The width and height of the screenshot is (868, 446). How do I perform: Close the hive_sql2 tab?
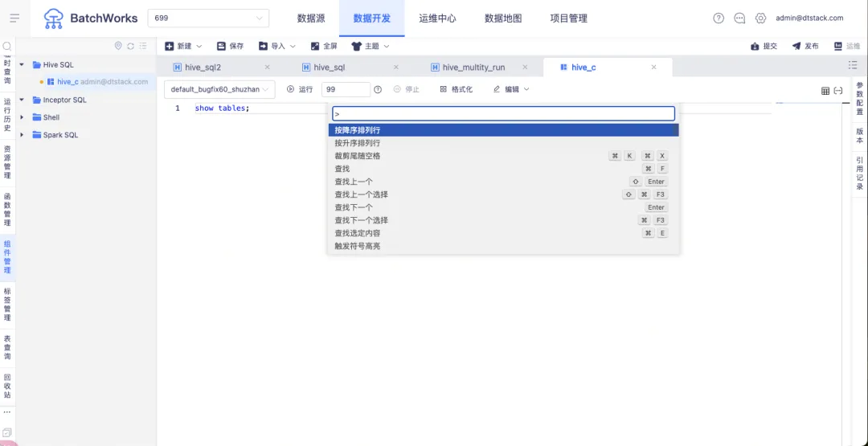(267, 67)
